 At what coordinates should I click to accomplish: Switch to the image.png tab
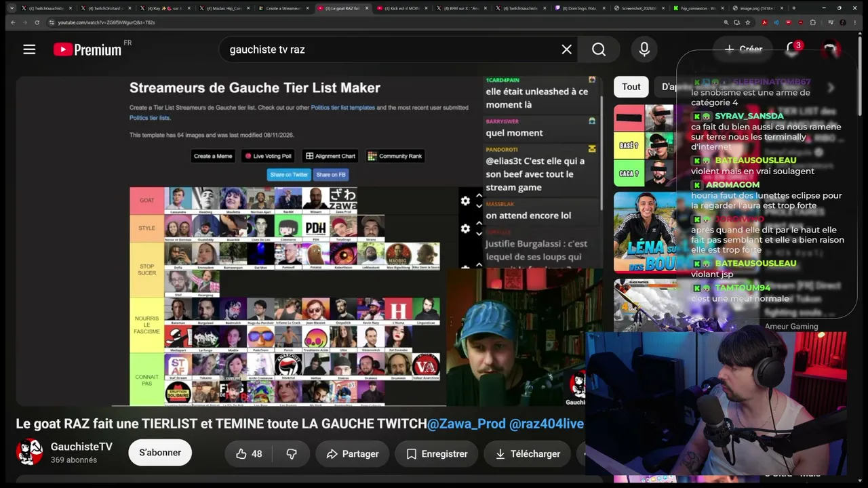click(x=760, y=8)
